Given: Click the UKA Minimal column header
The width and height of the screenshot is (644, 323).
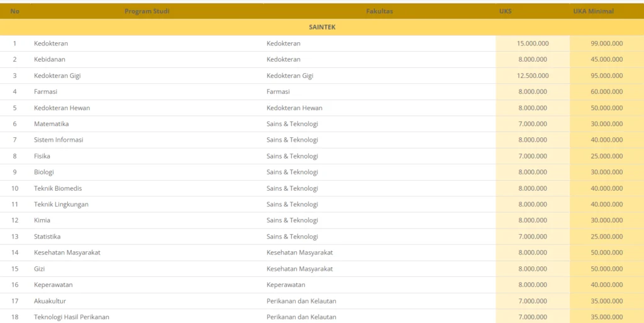Looking at the screenshot, I should (x=593, y=11).
